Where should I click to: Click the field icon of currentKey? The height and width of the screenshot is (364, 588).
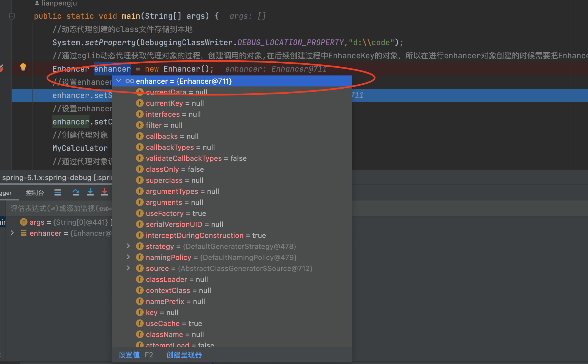(140, 103)
